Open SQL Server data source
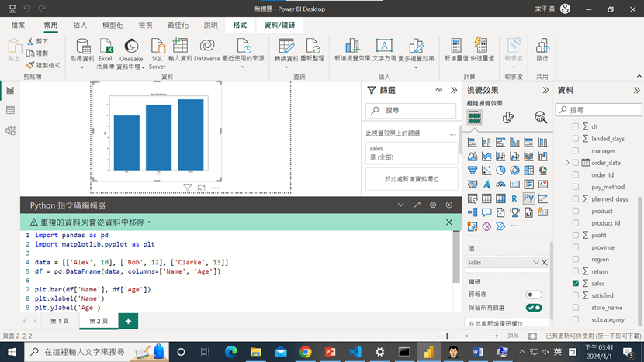 tap(158, 52)
